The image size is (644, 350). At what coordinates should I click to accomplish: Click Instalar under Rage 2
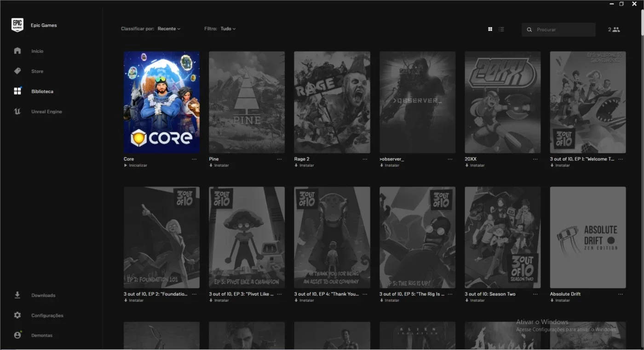304,165
